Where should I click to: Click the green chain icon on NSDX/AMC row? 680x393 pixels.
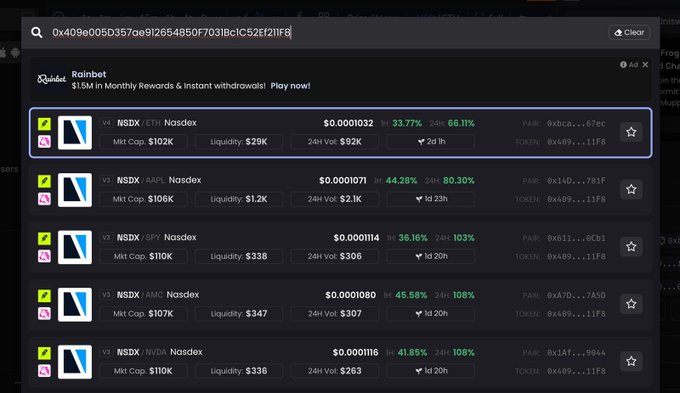(44, 296)
